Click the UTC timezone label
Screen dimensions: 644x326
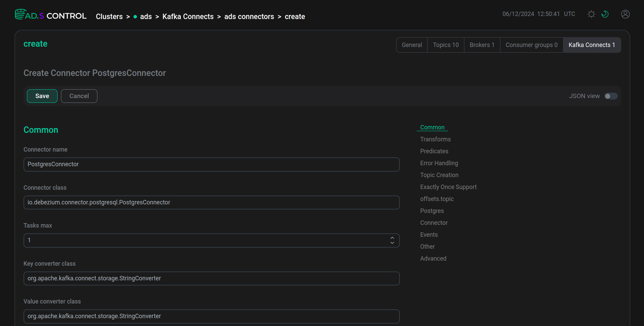[x=569, y=14]
